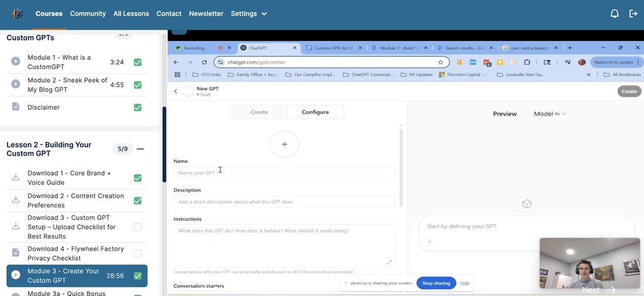The image size is (644, 296).
Task: Click download icon for Download 2 - Content Creation
Action: coord(16,200)
